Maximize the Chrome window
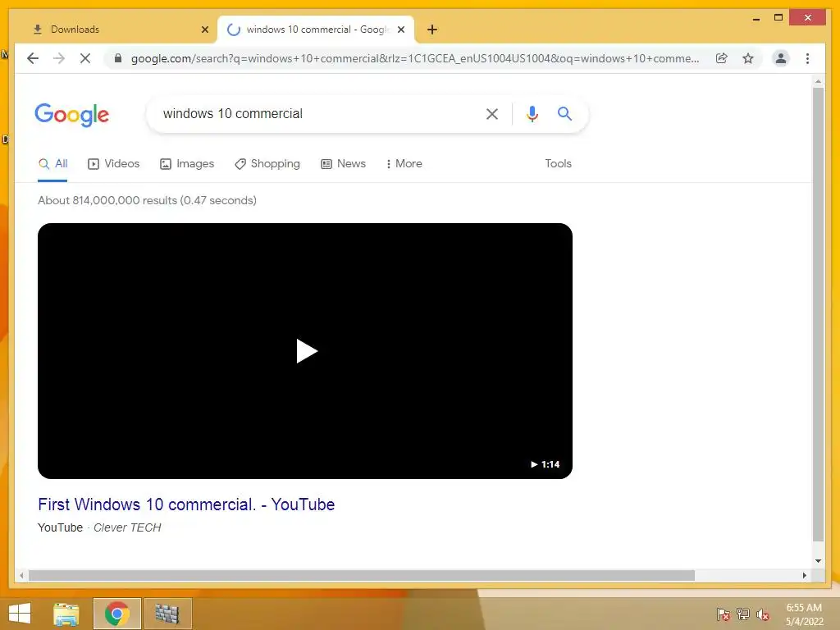The image size is (840, 630). pyautogui.click(x=778, y=18)
